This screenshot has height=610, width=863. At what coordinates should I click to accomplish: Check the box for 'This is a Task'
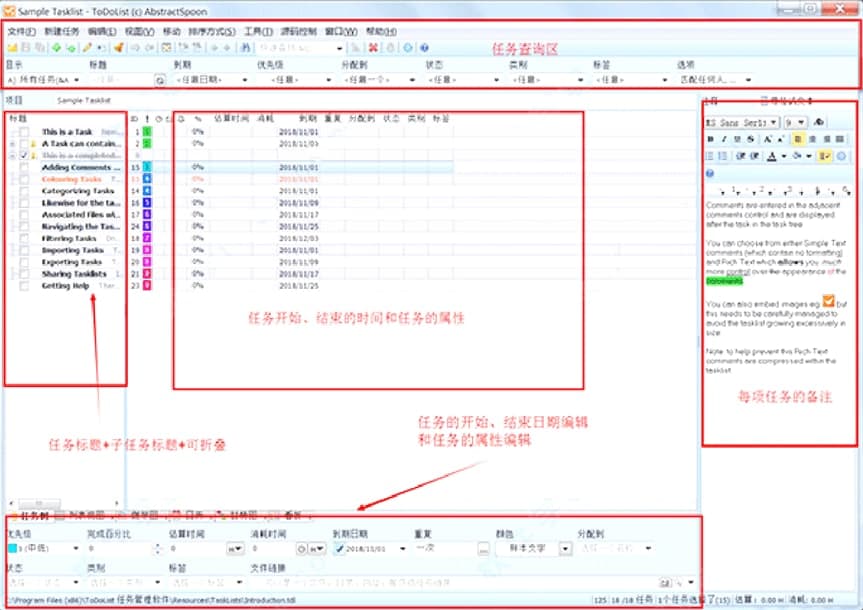click(x=24, y=132)
